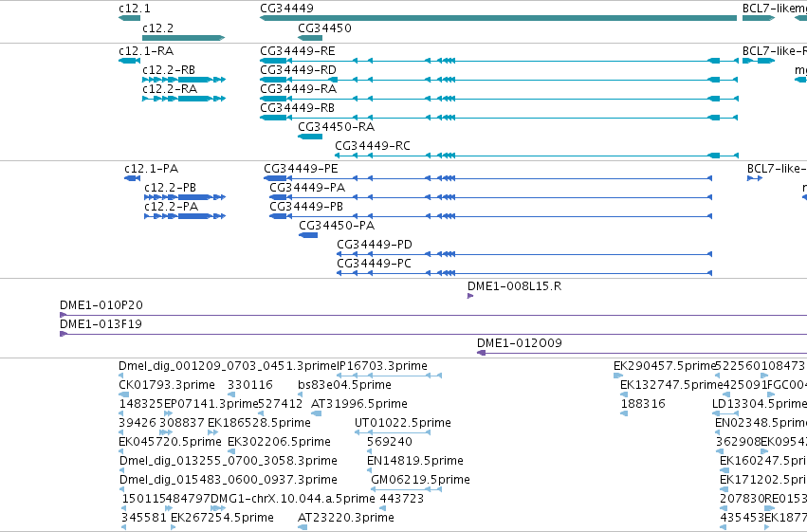Viewport: 807px width, 532px height.
Task: Select transcript CG34450-RA
Action: (x=310, y=137)
